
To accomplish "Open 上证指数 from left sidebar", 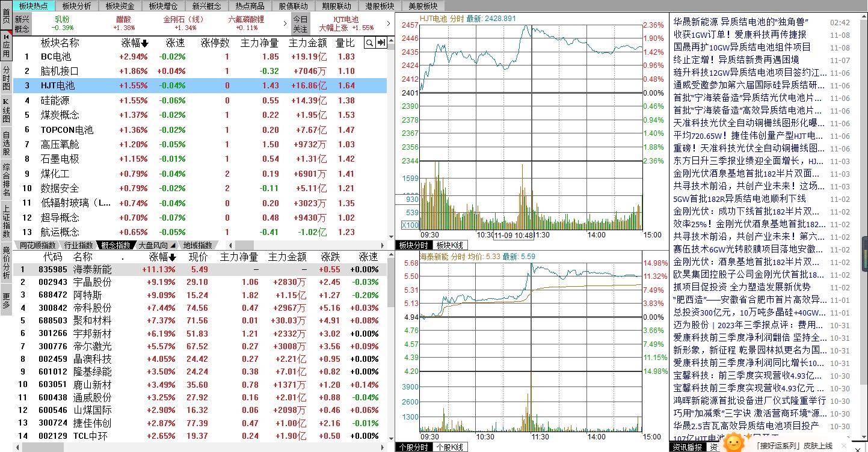I will pos(6,221).
